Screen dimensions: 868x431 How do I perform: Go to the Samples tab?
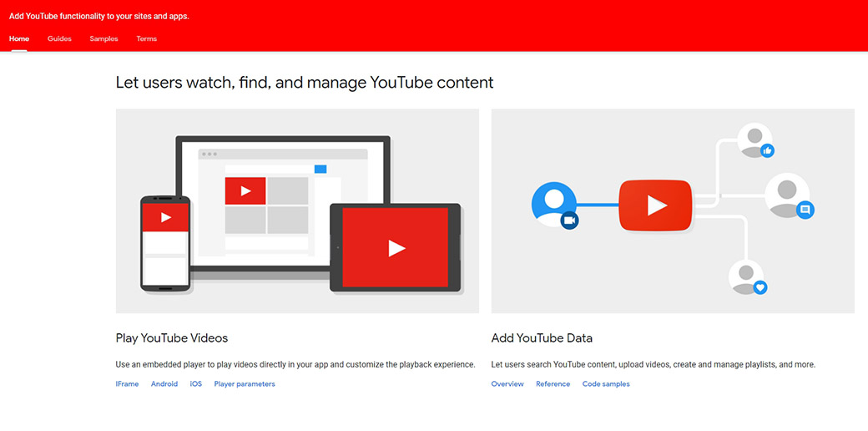tap(104, 38)
